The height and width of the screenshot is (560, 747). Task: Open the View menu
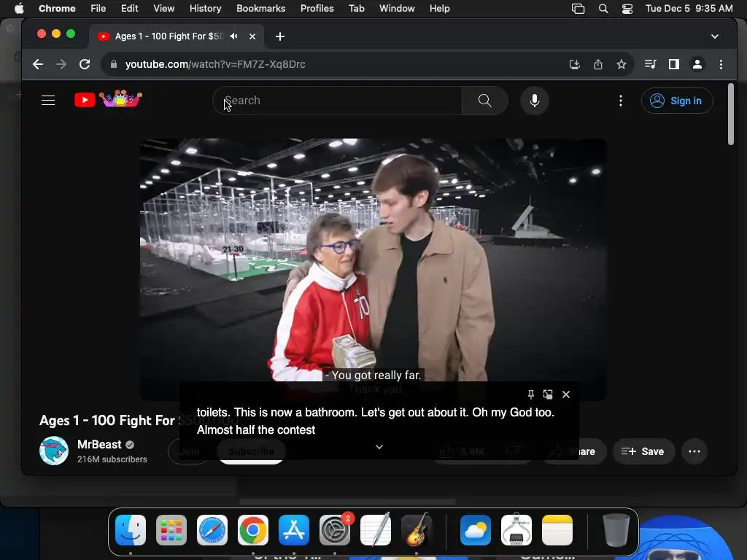[163, 8]
